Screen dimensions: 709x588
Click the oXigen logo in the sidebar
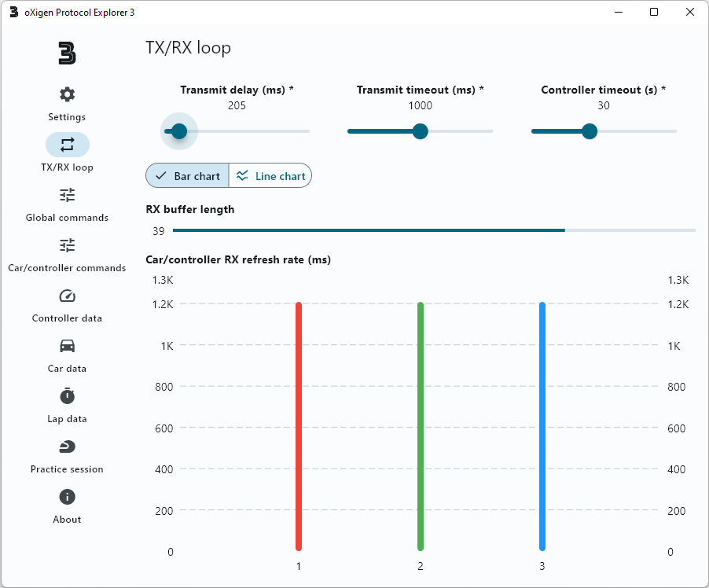67,53
